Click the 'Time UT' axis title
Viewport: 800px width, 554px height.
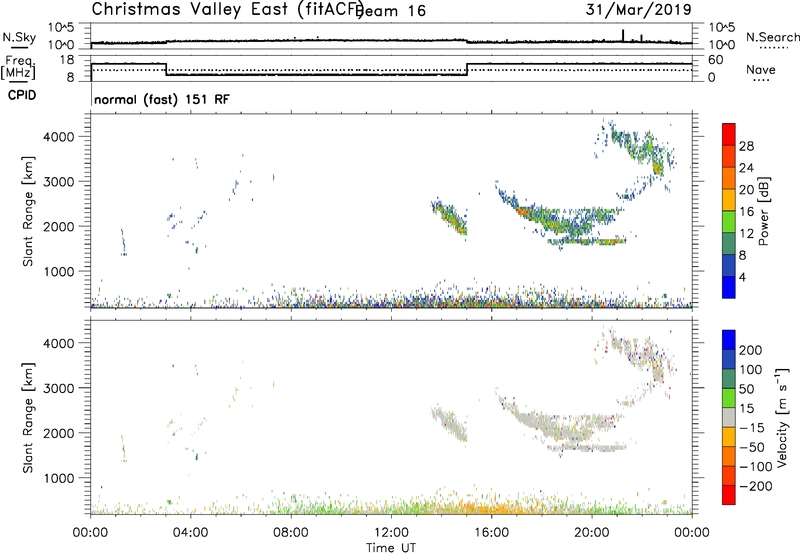[x=391, y=547]
